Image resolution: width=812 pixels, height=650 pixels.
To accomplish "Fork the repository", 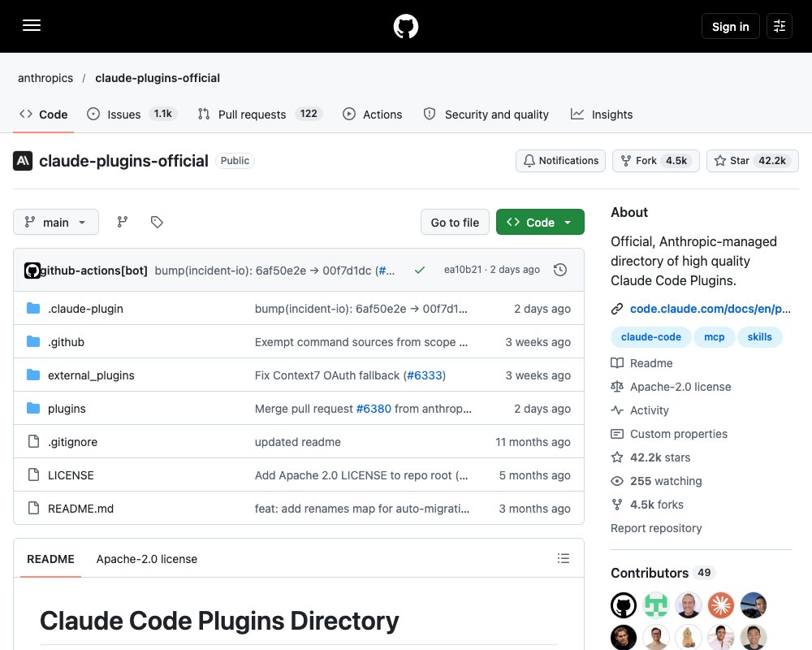I will 655,161.
